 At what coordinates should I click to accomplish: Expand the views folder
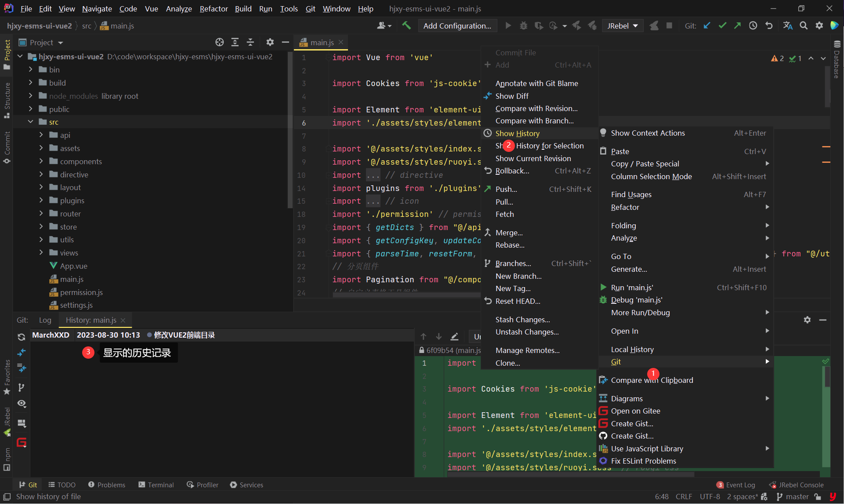tap(41, 252)
